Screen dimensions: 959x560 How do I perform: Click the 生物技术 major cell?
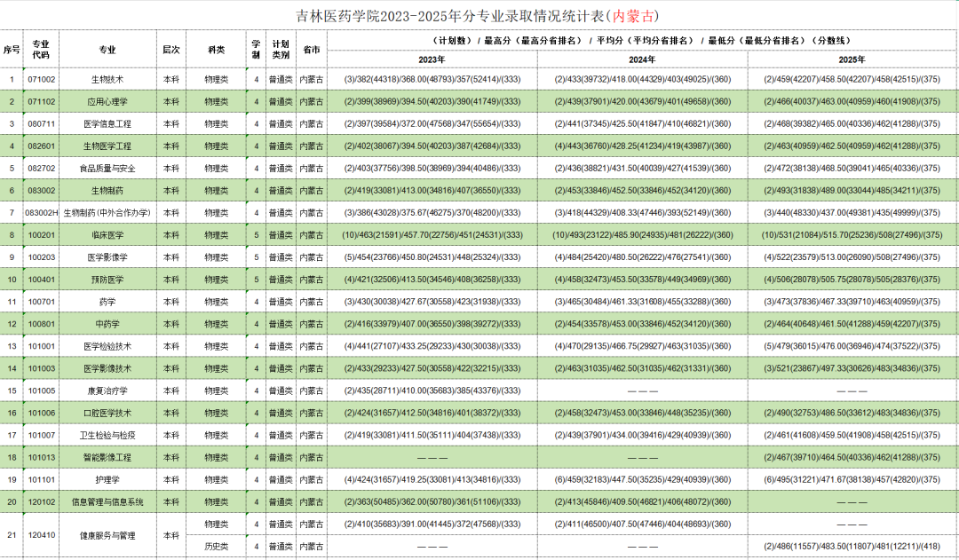point(107,80)
